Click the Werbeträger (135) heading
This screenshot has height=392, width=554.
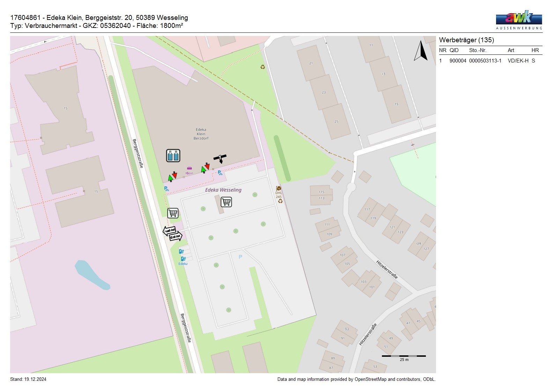466,40
